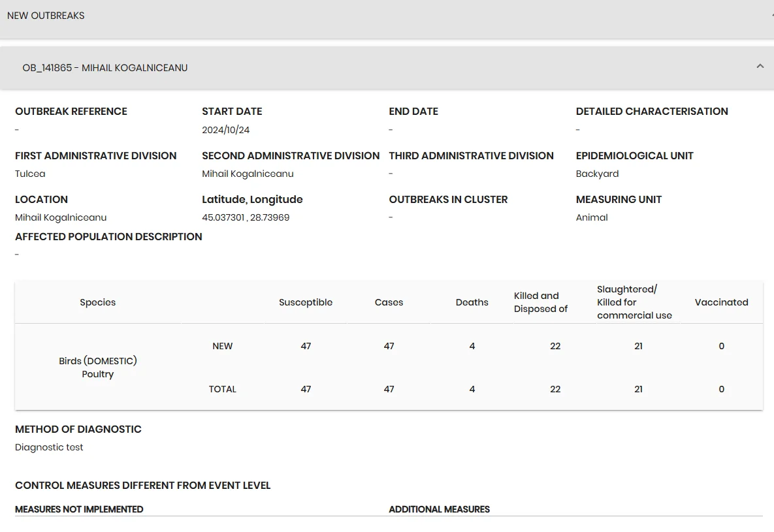Collapse the OB_141865 outbreak panel chevron
774x532 pixels.
pos(760,67)
